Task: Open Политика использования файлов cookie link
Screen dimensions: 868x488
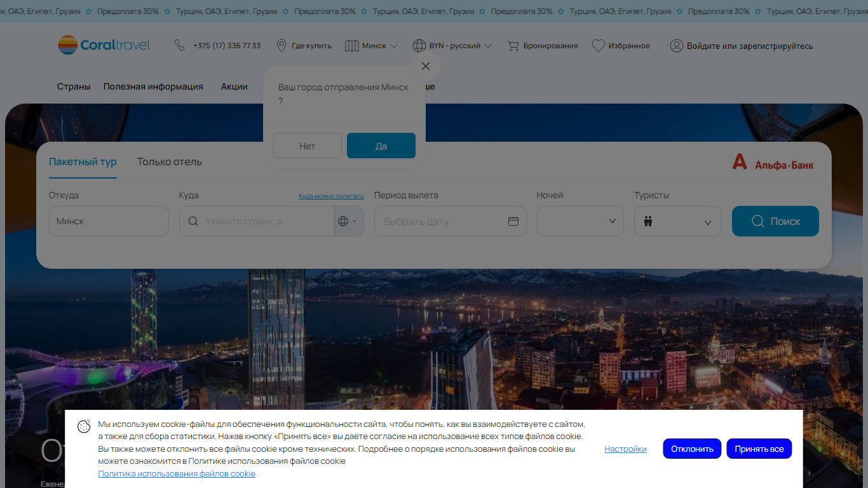Action: tap(177, 474)
